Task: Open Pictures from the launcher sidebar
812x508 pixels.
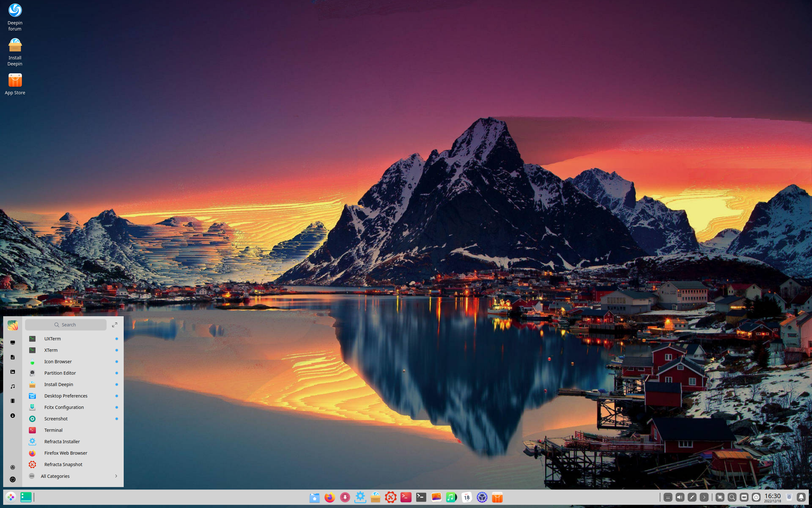Action: [x=13, y=371]
